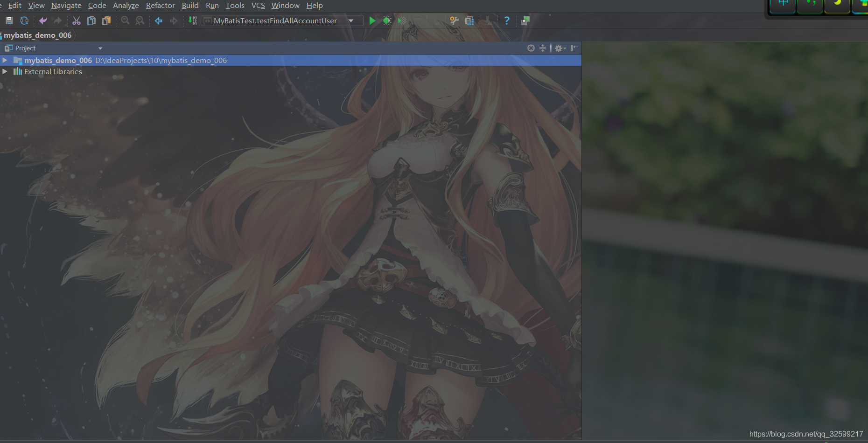
Task: Open Settings via the wrench icon
Action: point(454,21)
